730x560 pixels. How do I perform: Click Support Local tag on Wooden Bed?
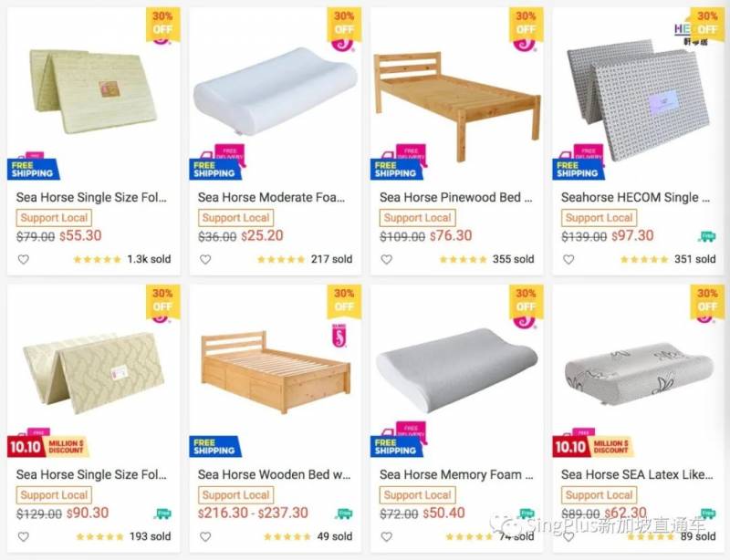[x=235, y=495]
